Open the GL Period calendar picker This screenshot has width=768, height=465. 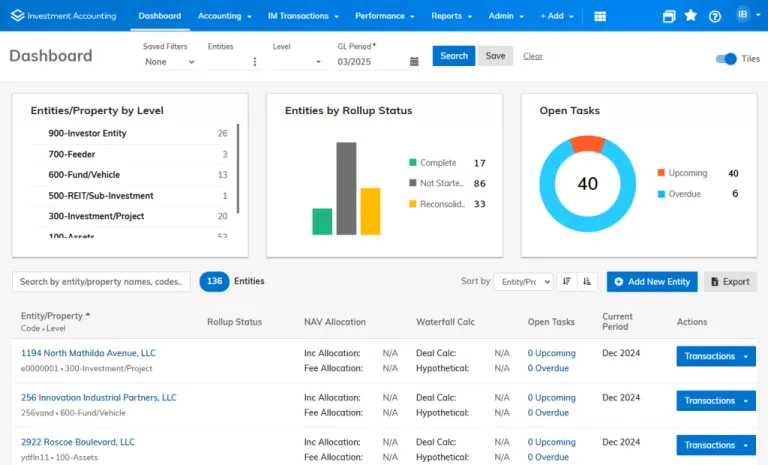(414, 62)
